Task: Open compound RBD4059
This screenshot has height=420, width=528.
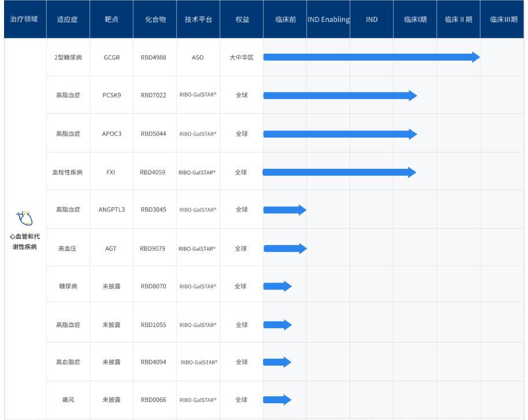Action: click(153, 172)
